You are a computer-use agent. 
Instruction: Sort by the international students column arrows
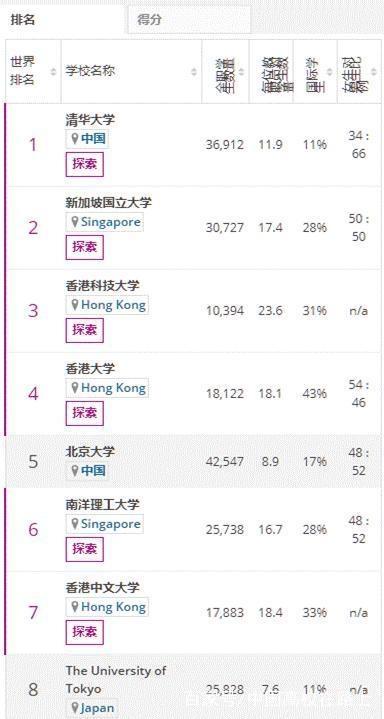tap(329, 72)
